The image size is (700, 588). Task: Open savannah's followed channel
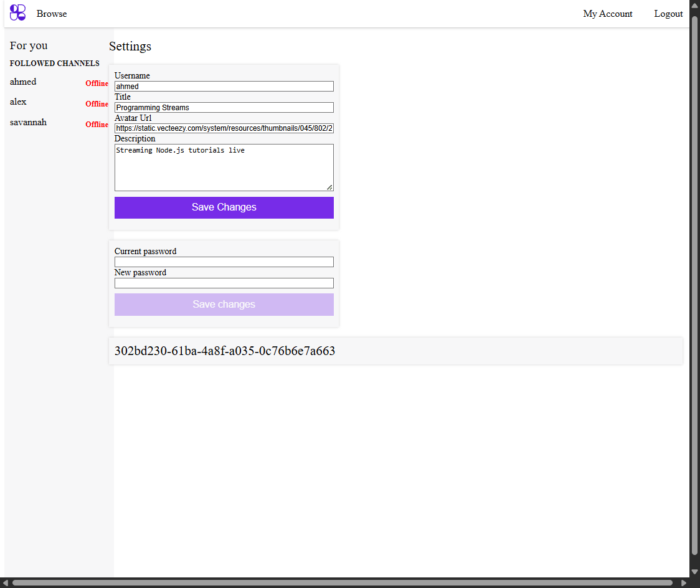28,122
